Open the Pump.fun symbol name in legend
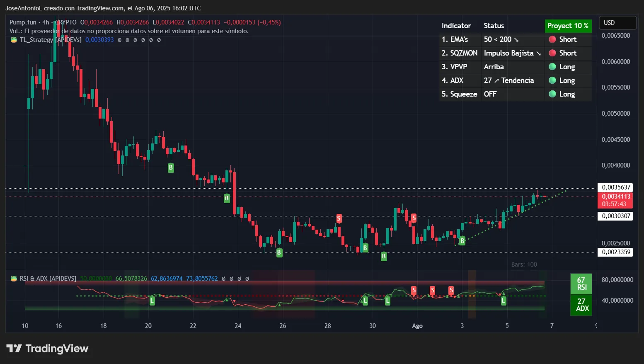This screenshot has height=364, width=644. click(x=22, y=22)
